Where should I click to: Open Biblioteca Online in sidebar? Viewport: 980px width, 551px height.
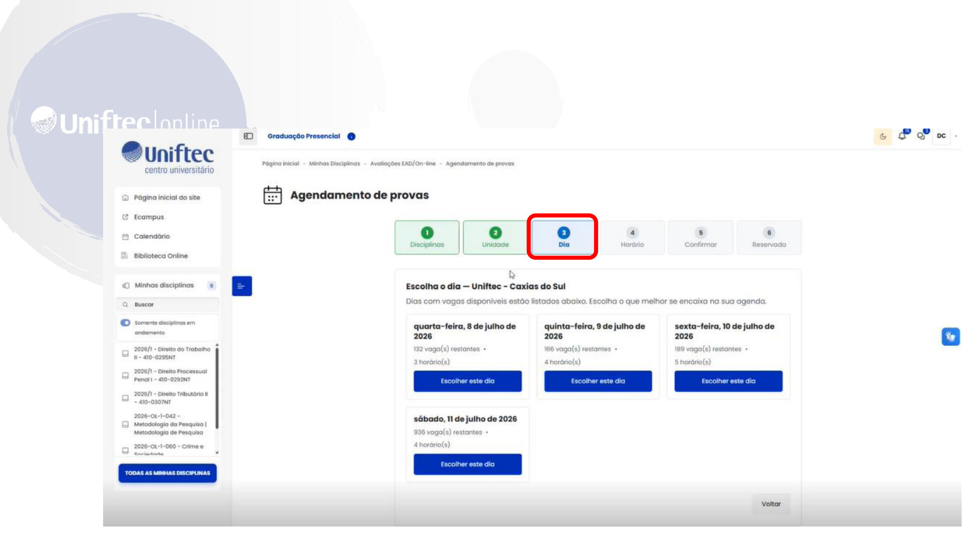[160, 256]
